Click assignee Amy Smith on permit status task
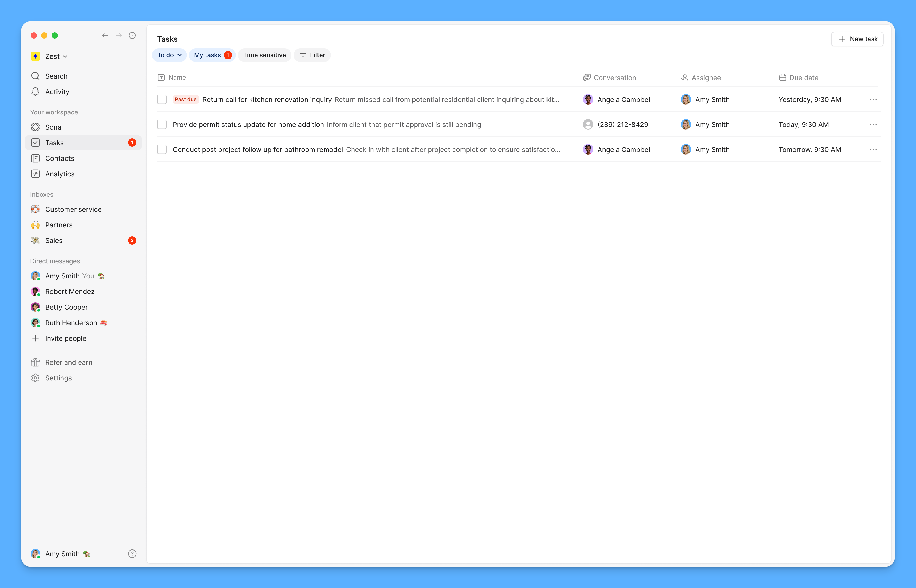This screenshot has height=588, width=916. pos(705,124)
